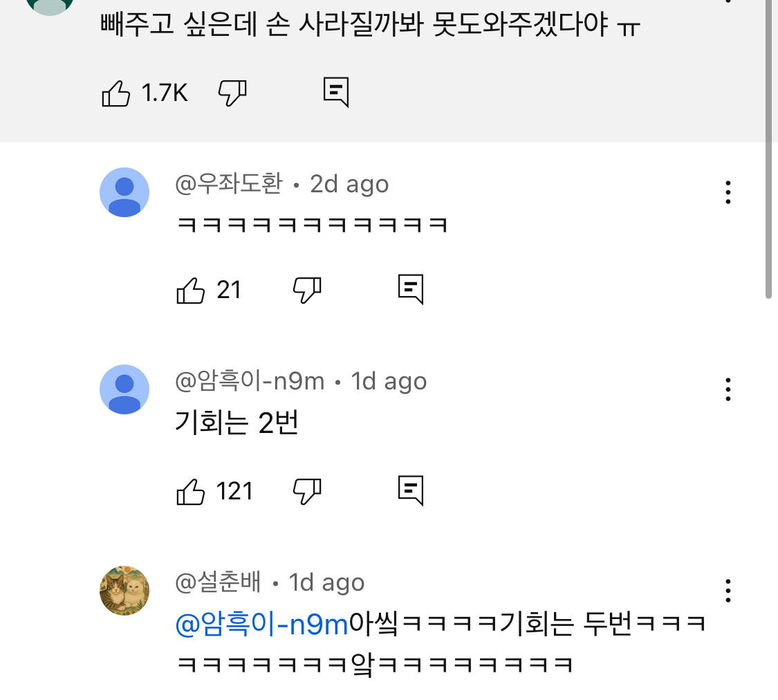Open @설춘배's cat profile picture
The width and height of the screenshot is (778, 700).
tap(124, 591)
